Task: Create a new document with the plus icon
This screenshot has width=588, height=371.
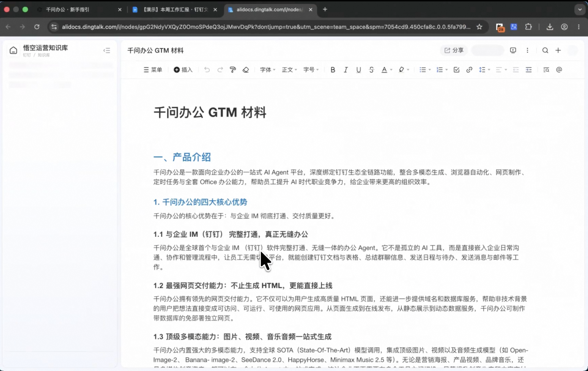Action: pyautogui.click(x=558, y=50)
